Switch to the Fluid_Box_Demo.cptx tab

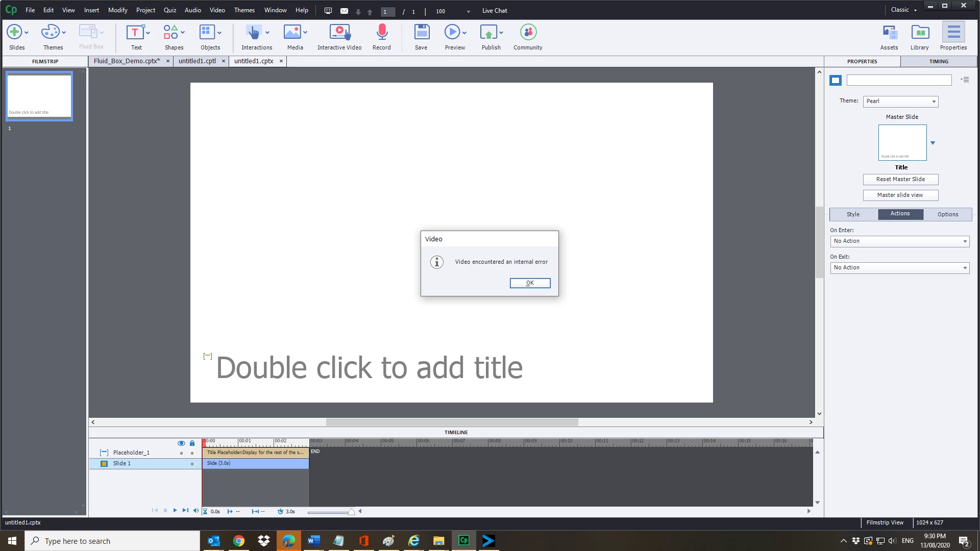coord(127,61)
